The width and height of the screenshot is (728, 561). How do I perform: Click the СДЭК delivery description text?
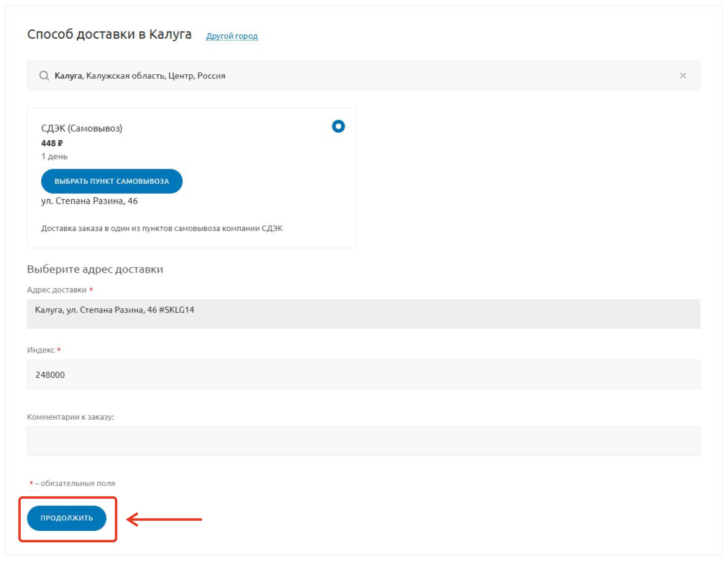(x=162, y=228)
